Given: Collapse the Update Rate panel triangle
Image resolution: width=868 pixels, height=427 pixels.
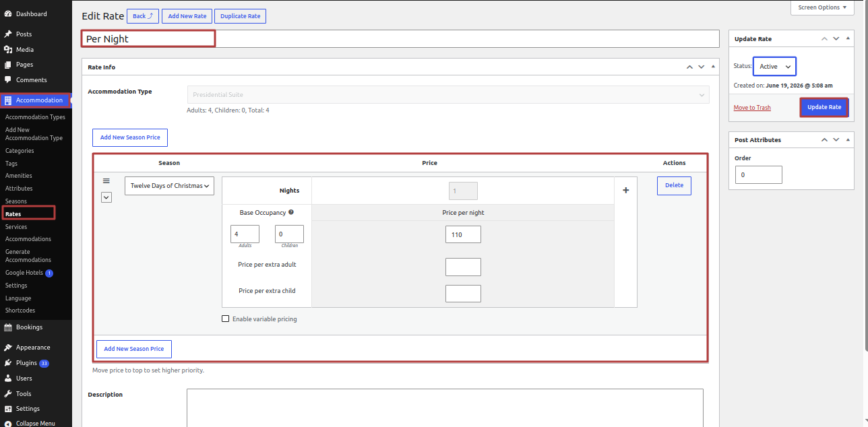Looking at the screenshot, I should pyautogui.click(x=848, y=39).
